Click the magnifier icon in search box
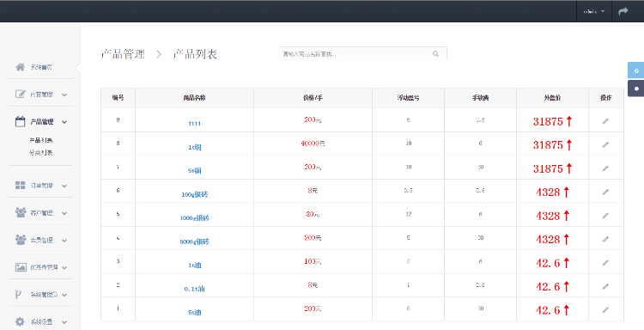Image resolution: width=644 pixels, height=330 pixels. 435,54
